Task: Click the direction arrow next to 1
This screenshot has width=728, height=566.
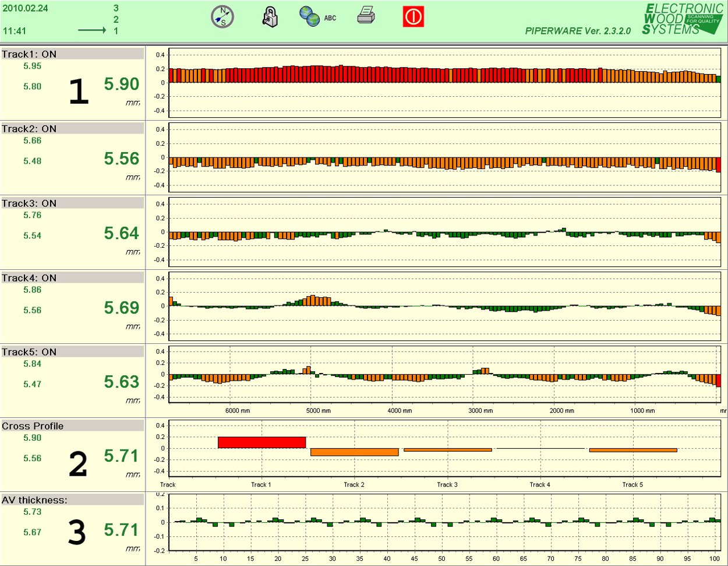Action: coord(92,30)
